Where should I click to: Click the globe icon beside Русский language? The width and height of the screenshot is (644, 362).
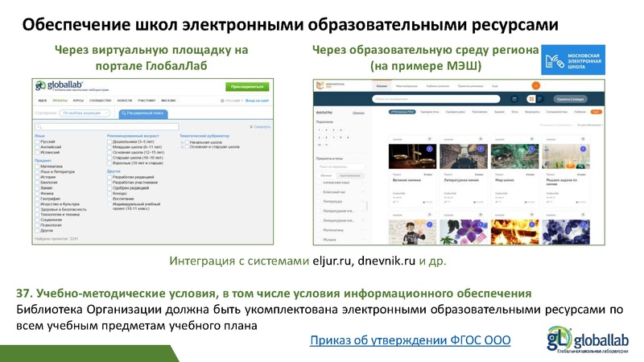pos(222,101)
